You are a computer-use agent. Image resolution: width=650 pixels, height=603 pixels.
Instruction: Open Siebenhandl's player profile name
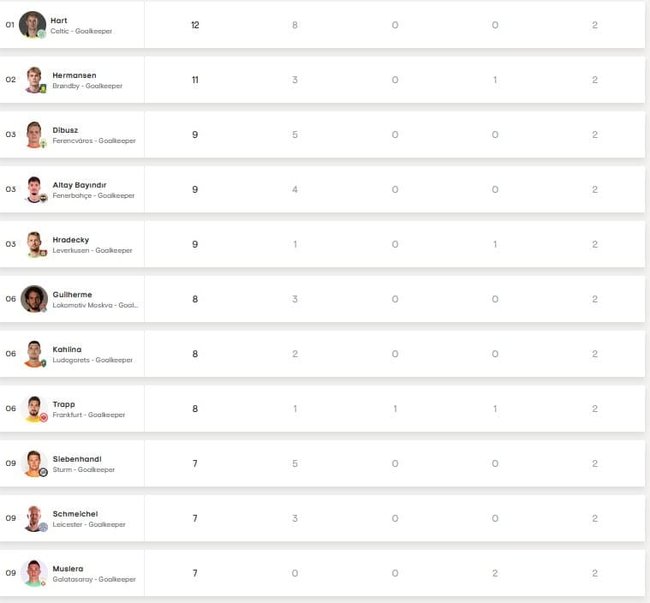click(77, 459)
